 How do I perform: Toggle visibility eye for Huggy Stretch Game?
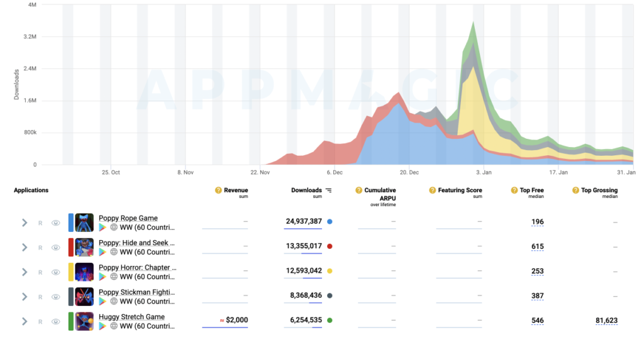click(56, 321)
